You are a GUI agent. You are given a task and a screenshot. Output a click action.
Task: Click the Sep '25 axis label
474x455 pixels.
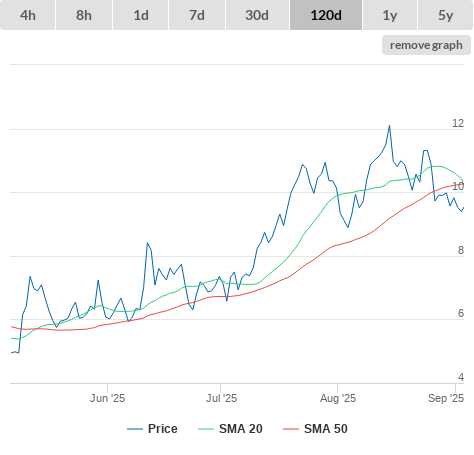[x=446, y=398]
